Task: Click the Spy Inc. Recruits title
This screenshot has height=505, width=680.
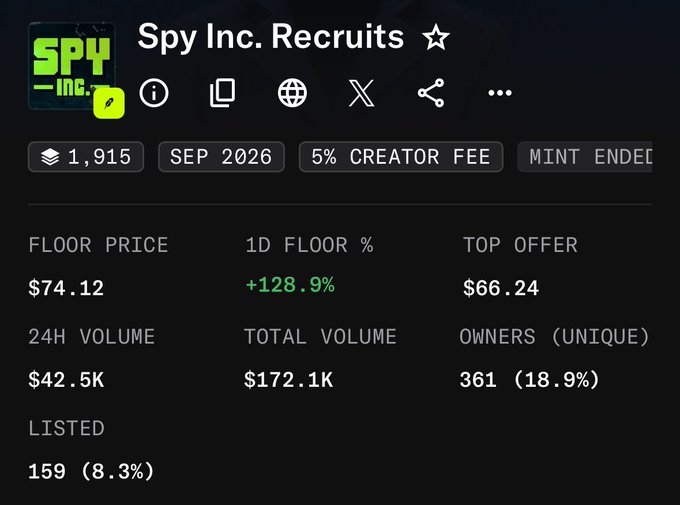Action: point(271,37)
